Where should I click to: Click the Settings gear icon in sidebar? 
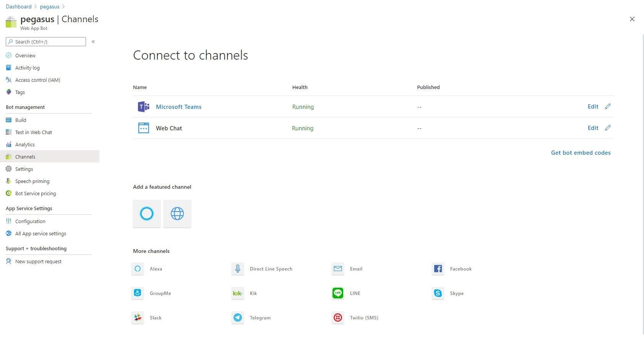9,169
